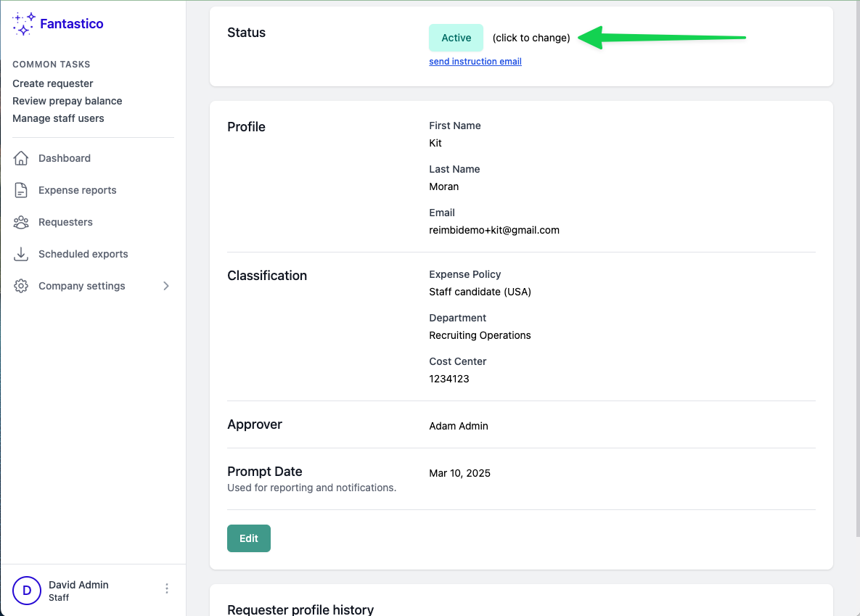Click the Requesters people icon
This screenshot has height=616, width=860.
tap(21, 222)
